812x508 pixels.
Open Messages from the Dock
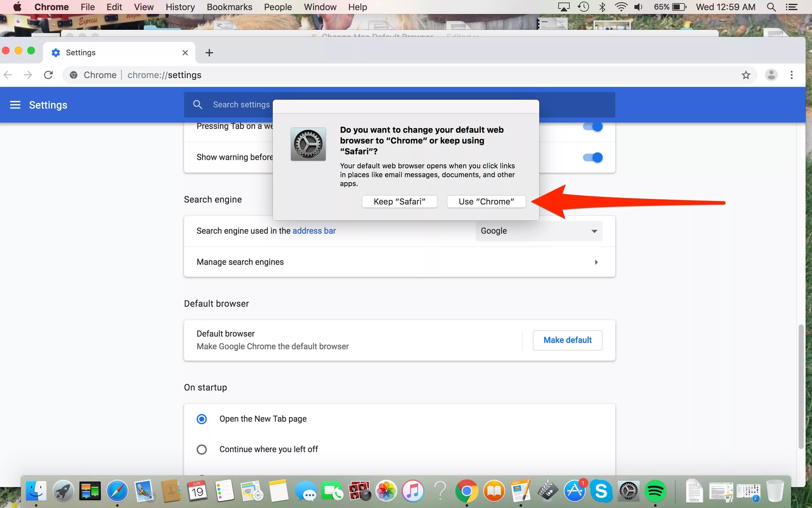click(306, 491)
